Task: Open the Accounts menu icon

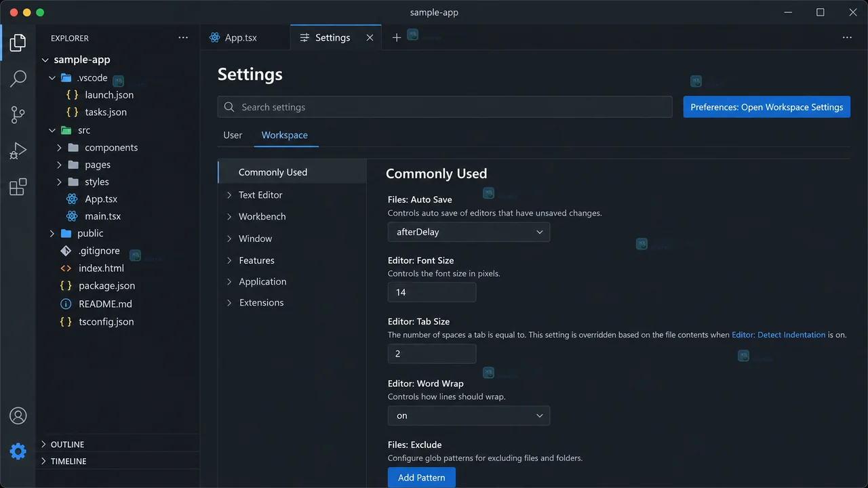Action: (x=18, y=415)
